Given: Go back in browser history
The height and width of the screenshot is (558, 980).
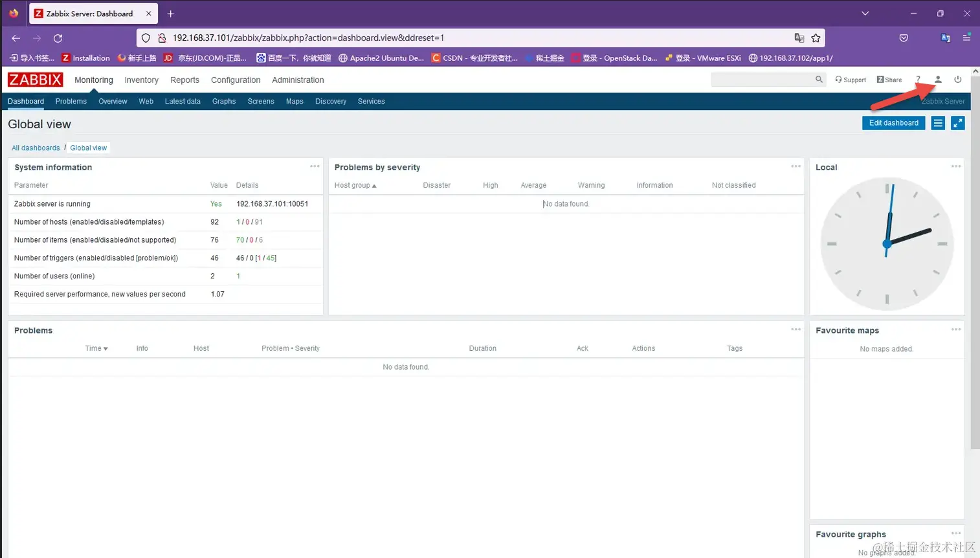Looking at the screenshot, I should click(x=16, y=38).
